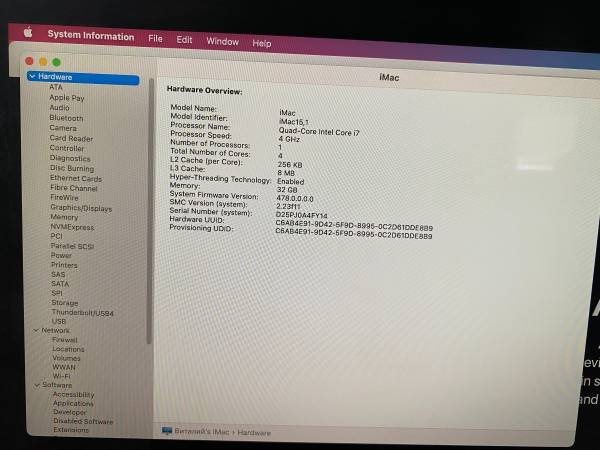This screenshot has width=600, height=450.
Task: Open the File menu
Action: click(x=155, y=38)
